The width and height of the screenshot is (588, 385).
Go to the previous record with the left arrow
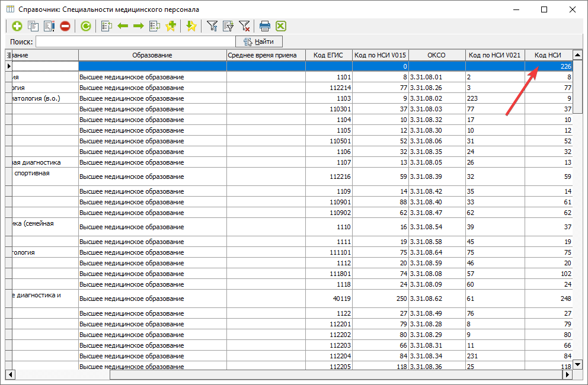pyautogui.click(x=123, y=26)
